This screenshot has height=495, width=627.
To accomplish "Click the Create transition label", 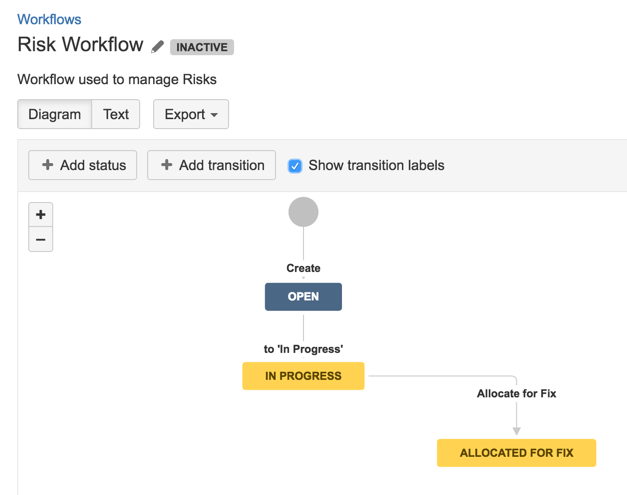I will (303, 268).
